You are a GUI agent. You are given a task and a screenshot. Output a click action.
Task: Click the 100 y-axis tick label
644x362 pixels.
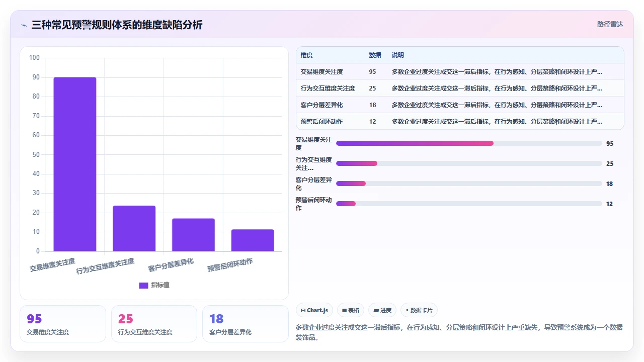click(34, 58)
